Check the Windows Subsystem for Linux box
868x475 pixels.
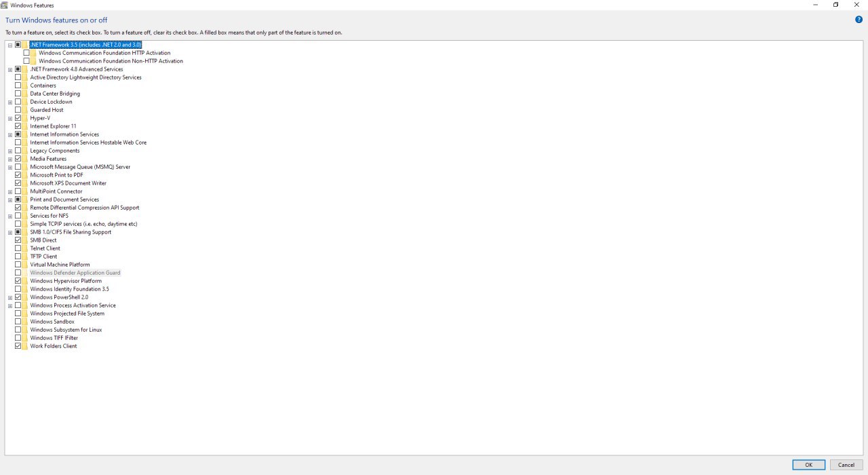(x=18, y=330)
